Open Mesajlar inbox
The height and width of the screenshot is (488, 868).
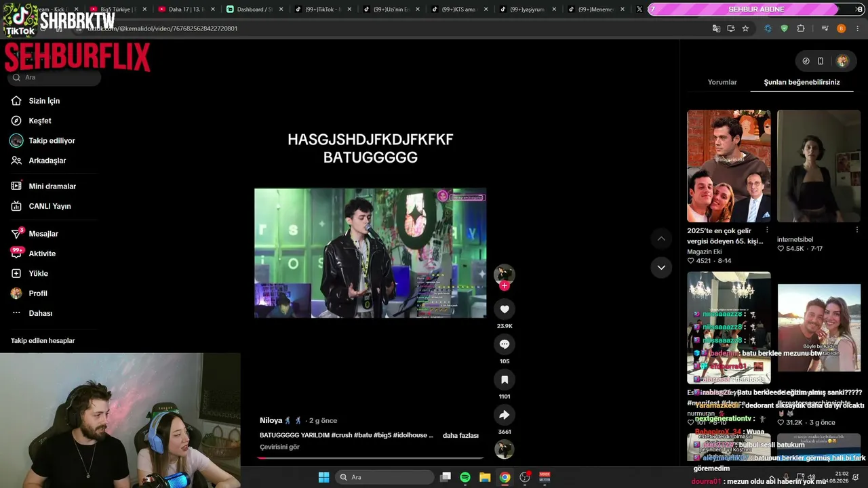pyautogui.click(x=43, y=234)
